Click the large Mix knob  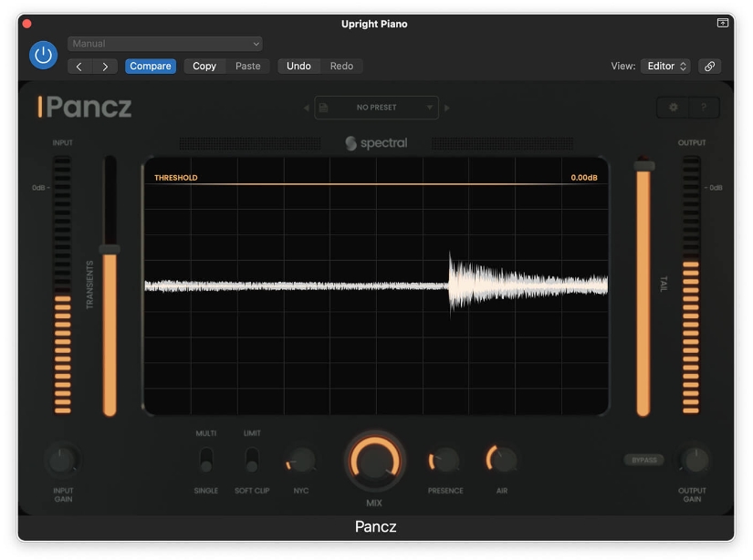[x=374, y=461]
